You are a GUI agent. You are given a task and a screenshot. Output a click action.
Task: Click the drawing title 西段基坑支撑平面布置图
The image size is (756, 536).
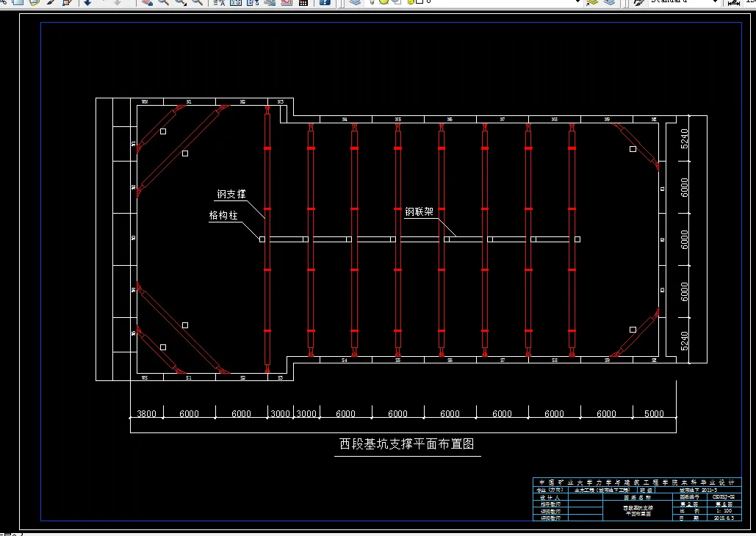[x=407, y=444]
